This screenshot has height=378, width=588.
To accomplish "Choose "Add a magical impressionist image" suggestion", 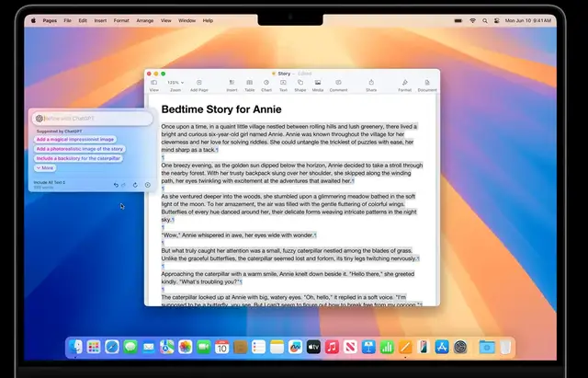I will coord(75,139).
